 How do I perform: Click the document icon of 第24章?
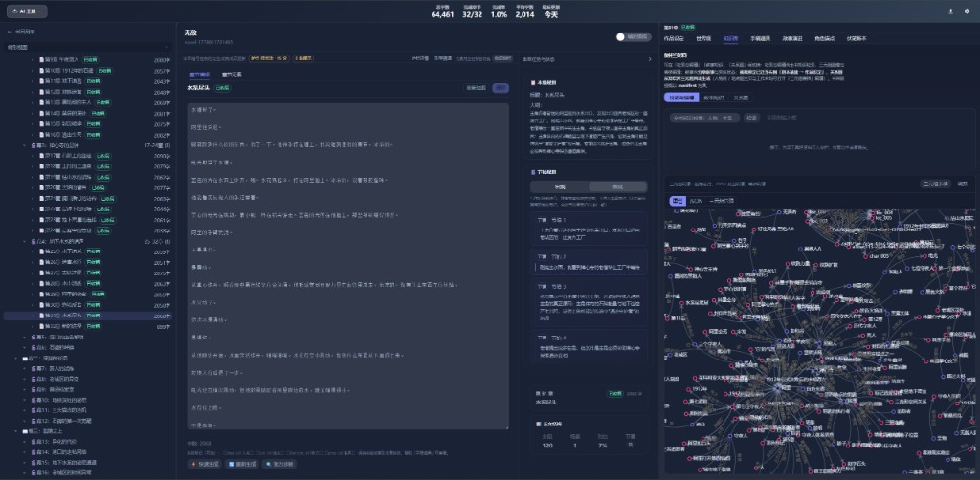pos(41,230)
